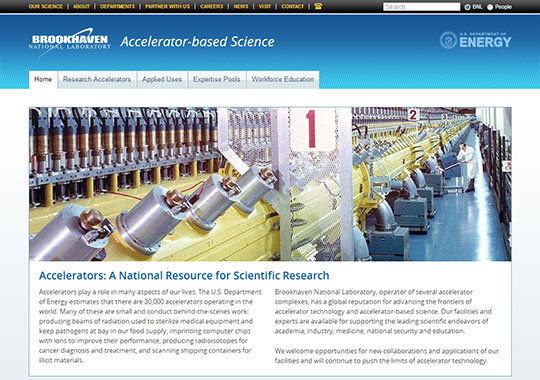Click the accelerator banner photo
The image size is (540, 380).
[270, 184]
